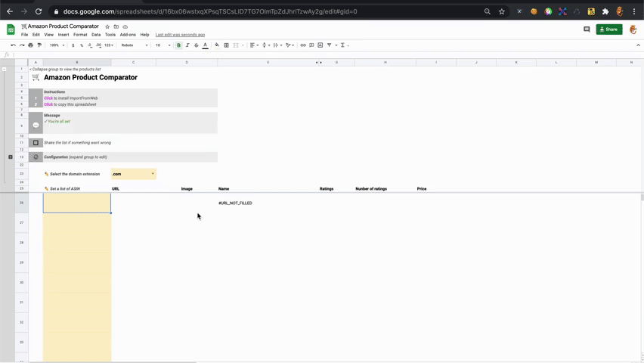Open the Help menu
Image resolution: width=644 pixels, height=363 pixels.
(144, 35)
